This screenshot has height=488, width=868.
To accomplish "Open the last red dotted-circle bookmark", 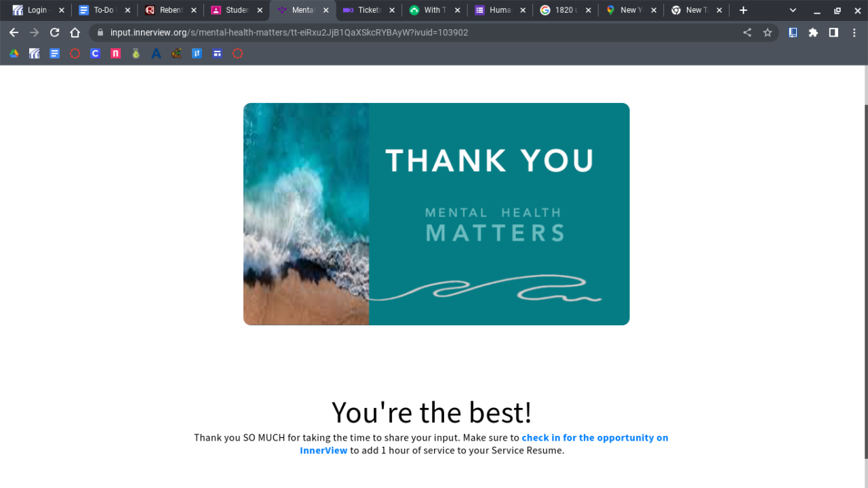I will coord(237,54).
